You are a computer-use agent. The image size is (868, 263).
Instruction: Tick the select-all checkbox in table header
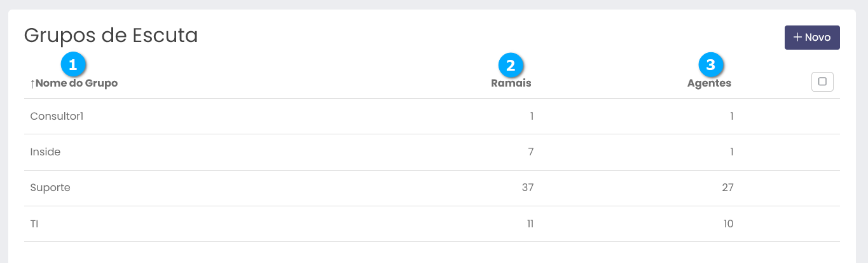click(822, 82)
